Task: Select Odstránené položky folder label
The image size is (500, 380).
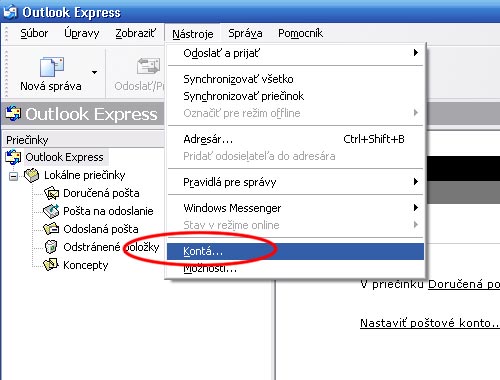Action: pyautogui.click(x=111, y=247)
